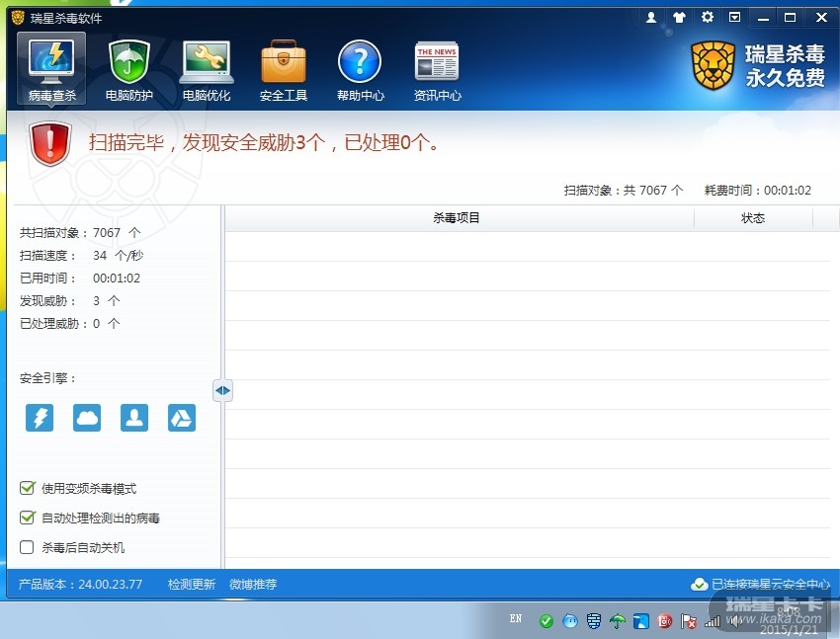The height and width of the screenshot is (639, 840).
Task: Click 产品版本：24.00.23.77 text
Action: tap(80, 584)
